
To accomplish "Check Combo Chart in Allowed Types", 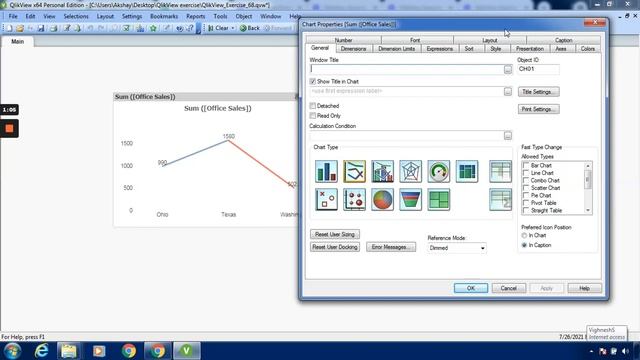I will (x=526, y=180).
